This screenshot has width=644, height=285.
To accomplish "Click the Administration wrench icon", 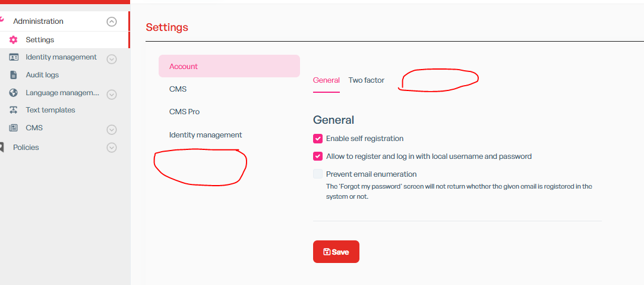I will tap(2, 21).
